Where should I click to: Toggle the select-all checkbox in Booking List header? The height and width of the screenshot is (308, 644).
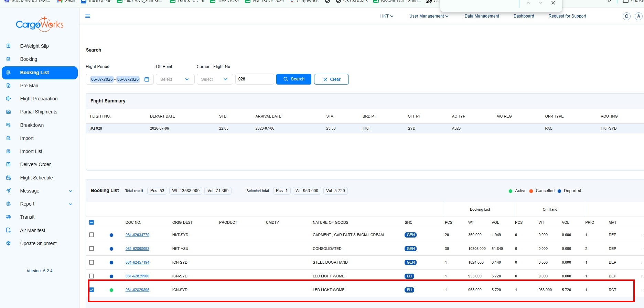point(92,222)
